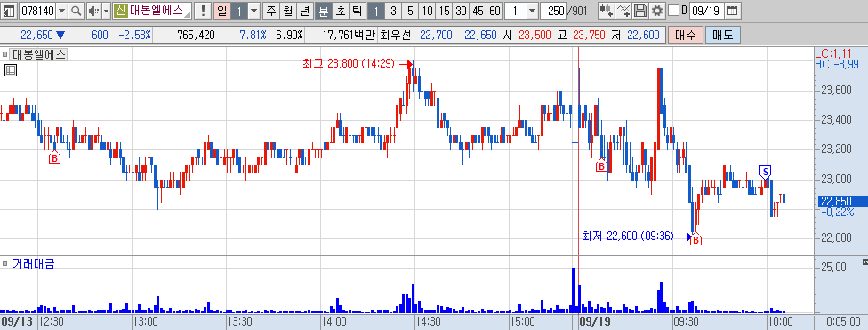Click the data table grid icon on chart
Viewport: 868px width, 330px height.
pyautogui.click(x=10, y=69)
